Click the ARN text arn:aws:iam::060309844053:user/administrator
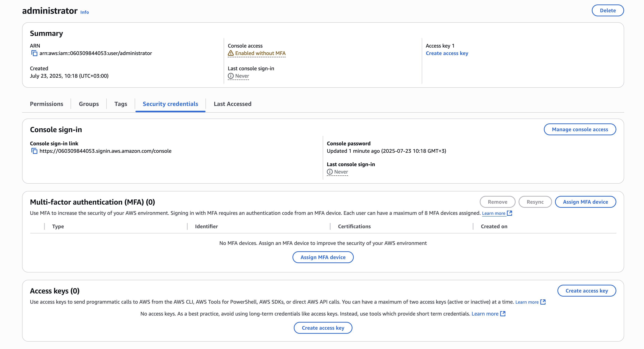Image resolution: width=644 pixels, height=349 pixels. point(96,53)
